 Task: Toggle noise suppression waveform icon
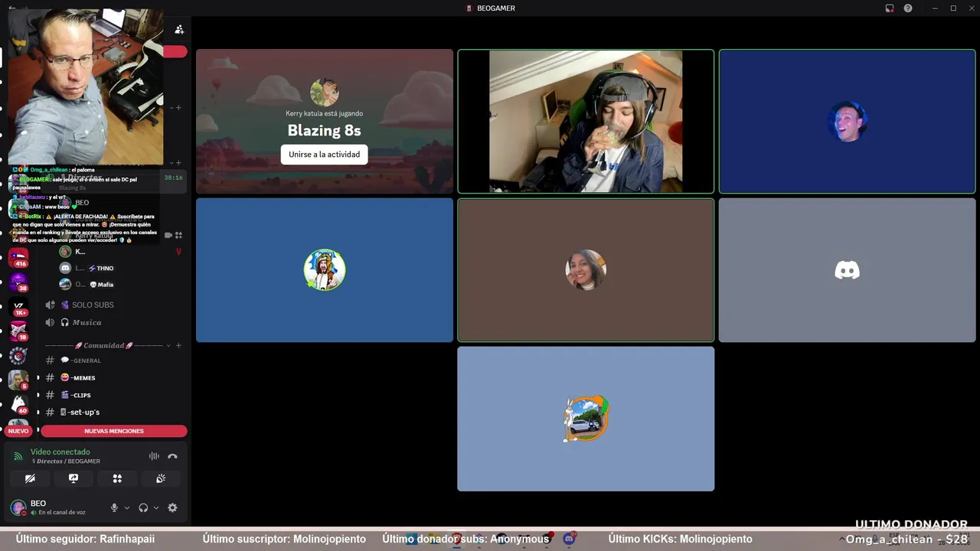click(154, 456)
